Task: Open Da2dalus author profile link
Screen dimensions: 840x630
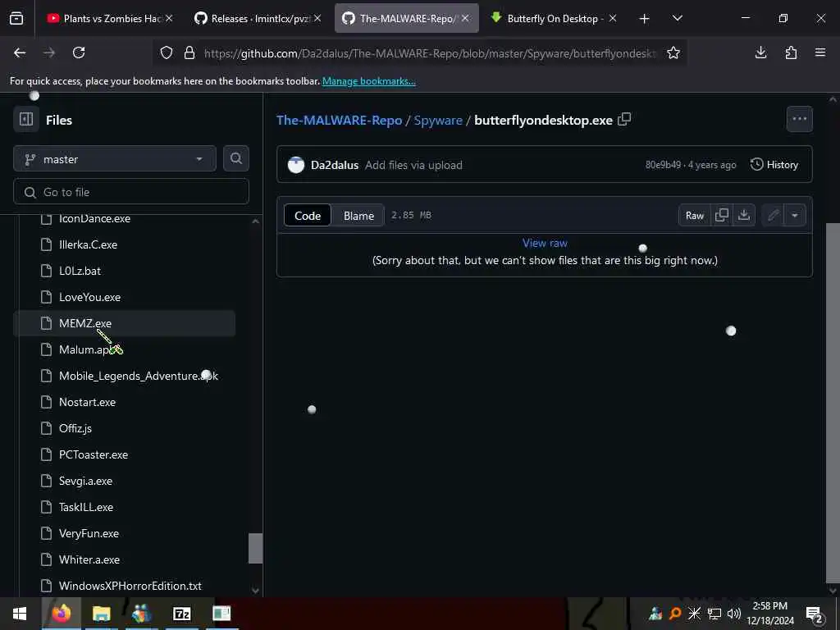Action: tap(335, 165)
